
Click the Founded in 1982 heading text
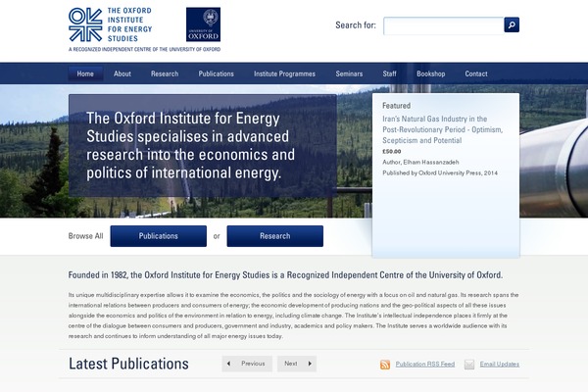click(x=285, y=275)
